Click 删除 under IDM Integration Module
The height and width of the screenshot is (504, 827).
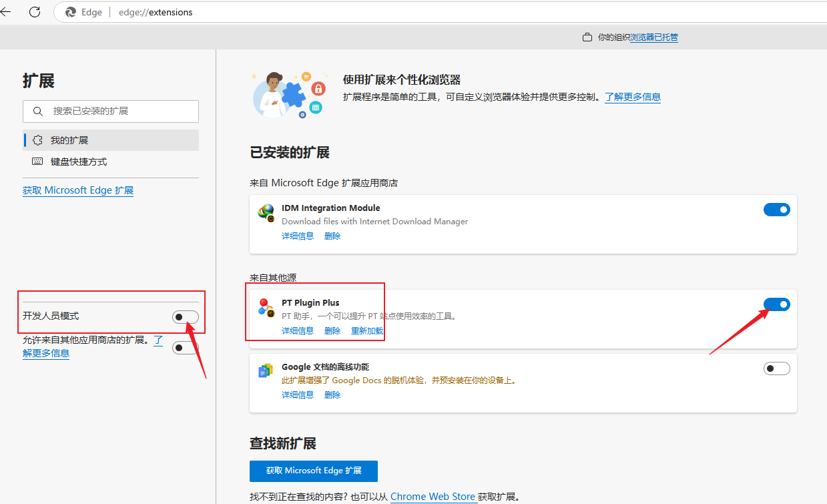tap(332, 236)
